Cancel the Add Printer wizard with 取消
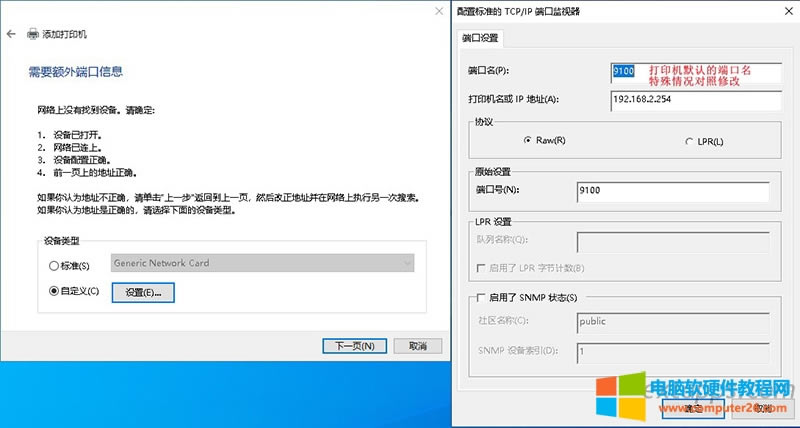The height and width of the screenshot is (428, 800). [x=411, y=346]
